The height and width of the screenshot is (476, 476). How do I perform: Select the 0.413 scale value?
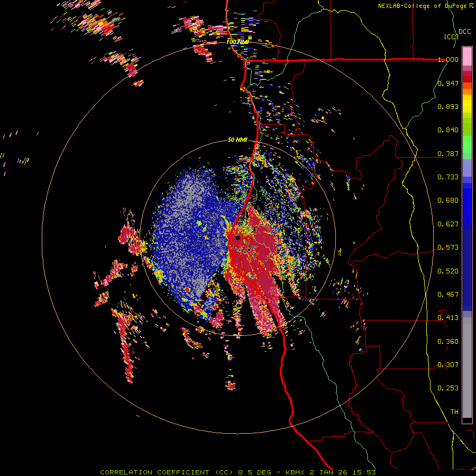448,318
